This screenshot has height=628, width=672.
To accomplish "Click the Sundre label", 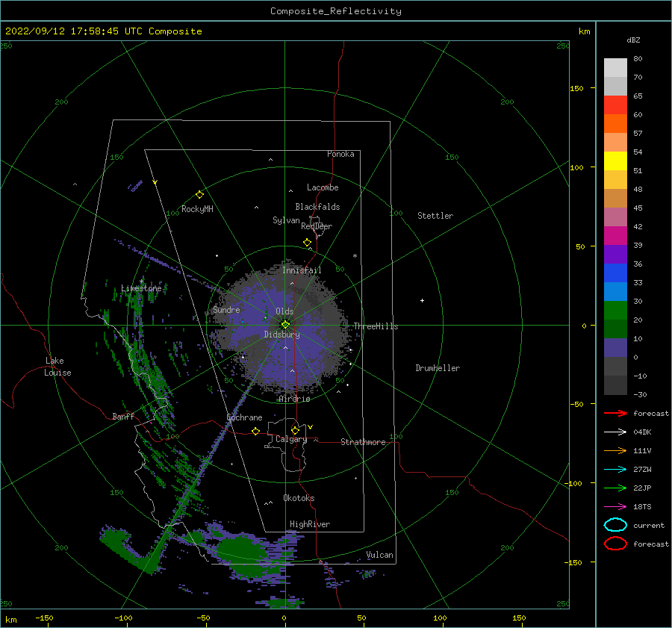I will 226,310.
